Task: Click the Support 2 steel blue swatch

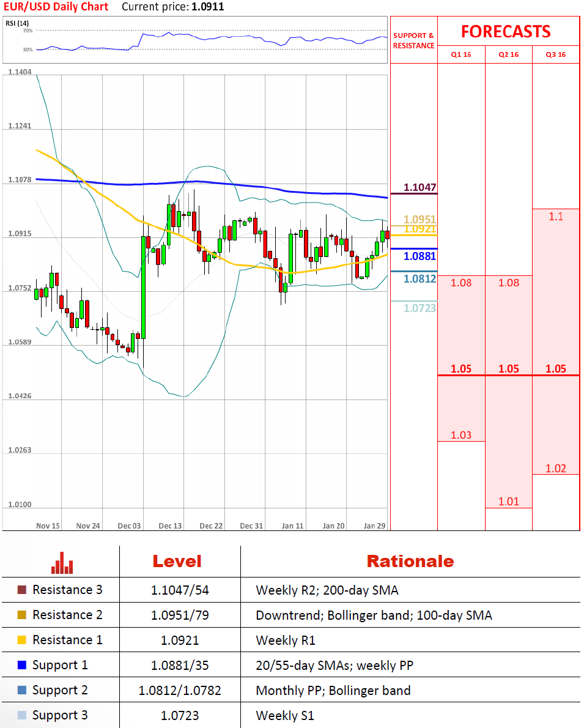Action: pyautogui.click(x=22, y=690)
